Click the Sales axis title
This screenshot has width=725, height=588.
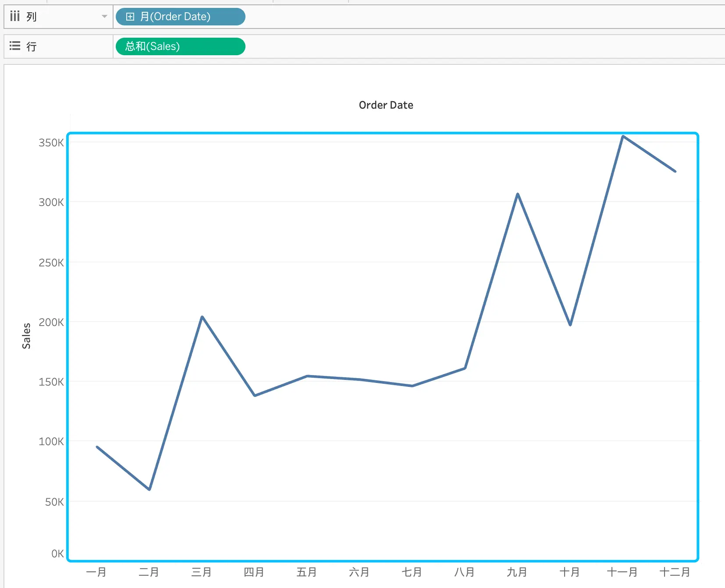26,336
